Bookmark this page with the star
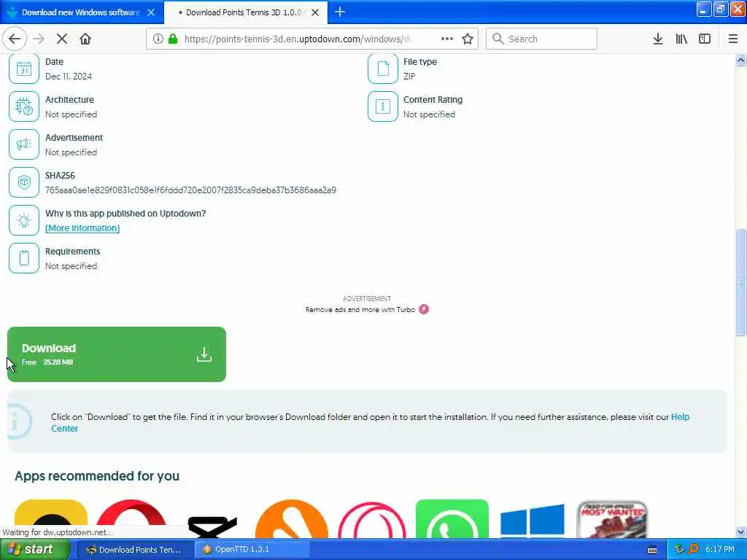Image resolution: width=747 pixels, height=560 pixels. pyautogui.click(x=468, y=39)
